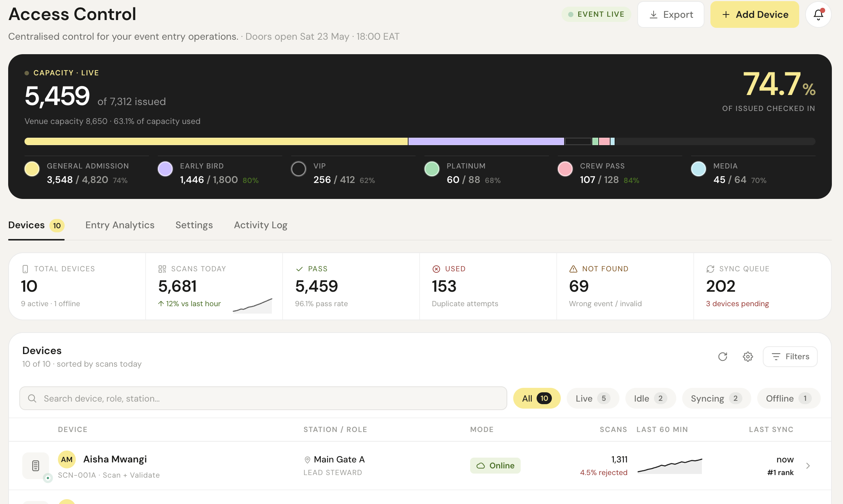The image size is (843, 504).
Task: Click the Scans Today sparkline chart
Action: point(253,305)
